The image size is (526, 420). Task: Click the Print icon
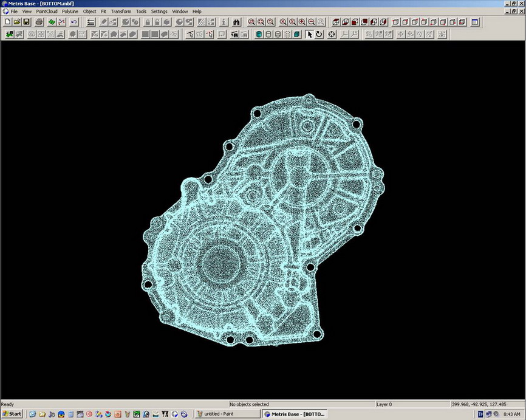(39, 22)
